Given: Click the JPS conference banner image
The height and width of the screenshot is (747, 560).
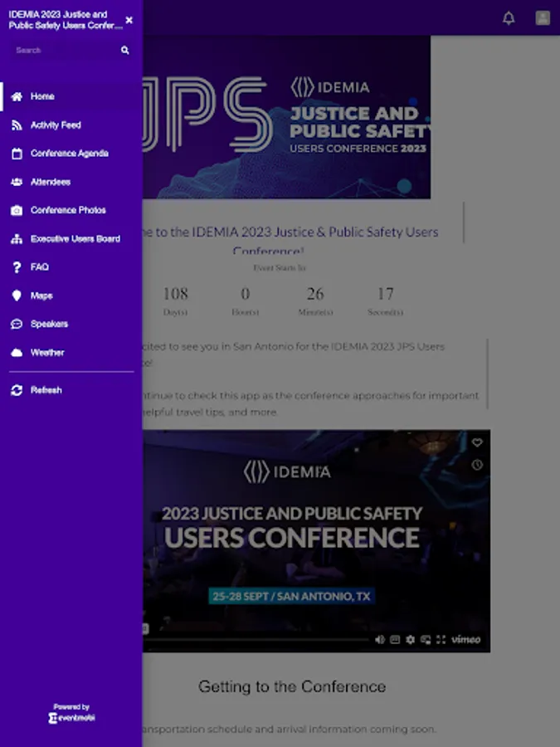Looking at the screenshot, I should (287, 117).
